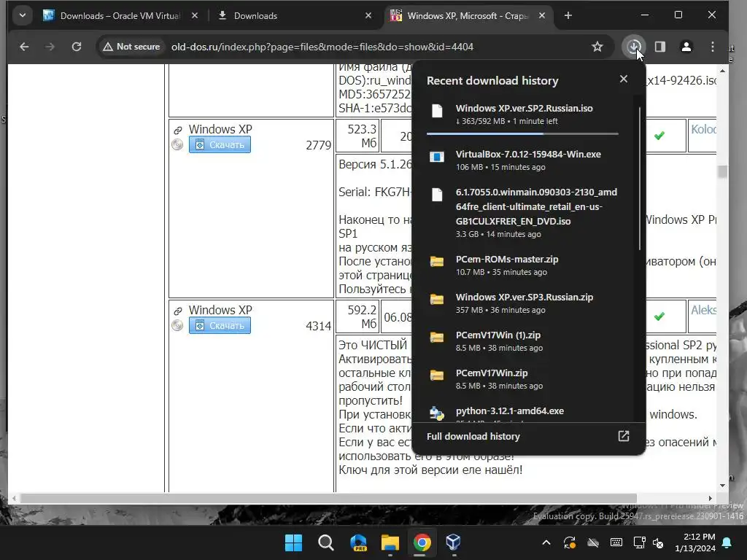This screenshot has height=560, width=747.
Task: Click CD icon in the 2779 downloads row
Action: click(x=177, y=145)
